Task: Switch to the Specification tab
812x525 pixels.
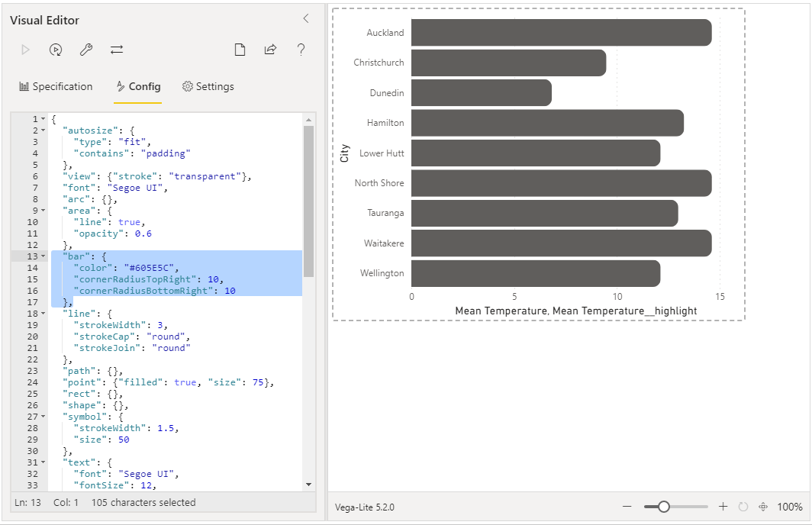Action: pos(56,86)
